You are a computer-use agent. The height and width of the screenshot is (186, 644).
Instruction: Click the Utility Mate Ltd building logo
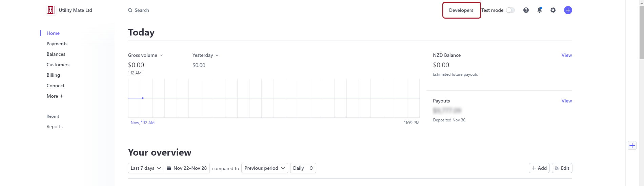[51, 10]
